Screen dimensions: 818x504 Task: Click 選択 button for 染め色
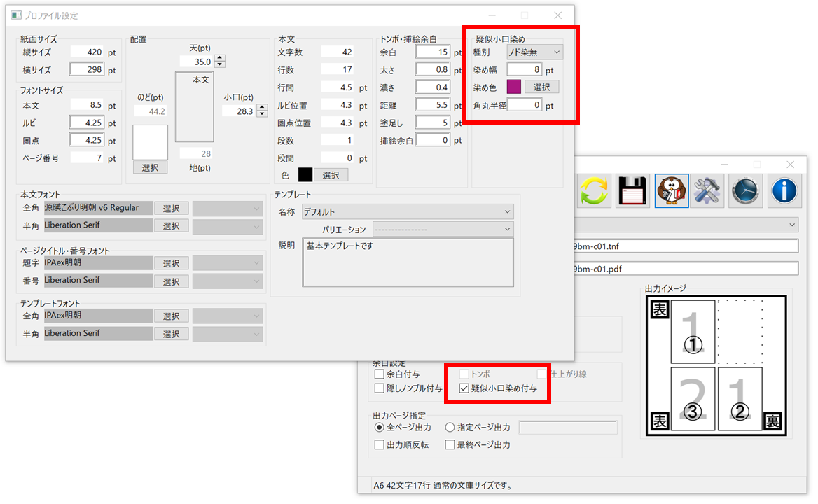tap(541, 87)
